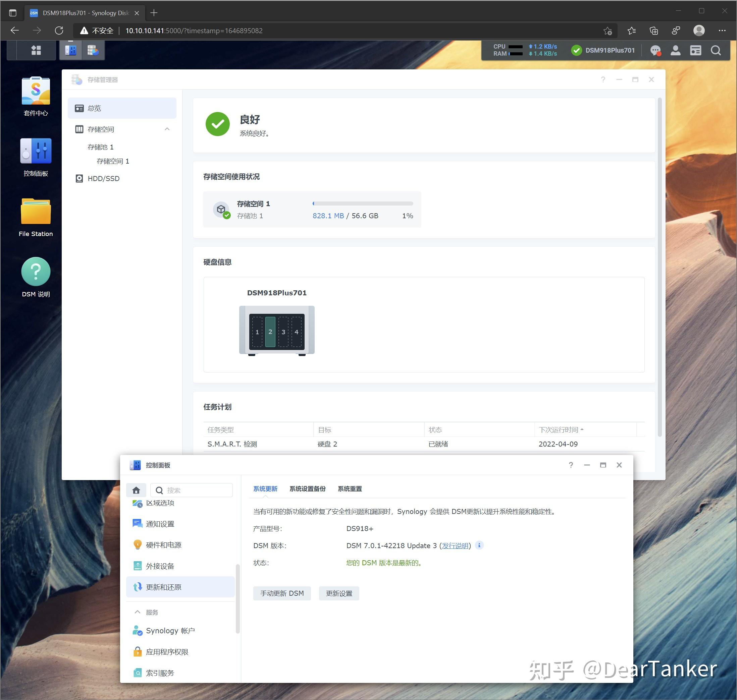The height and width of the screenshot is (700, 737).
Task: Select drive bay 4 on NAS diagram
Action: click(x=297, y=332)
